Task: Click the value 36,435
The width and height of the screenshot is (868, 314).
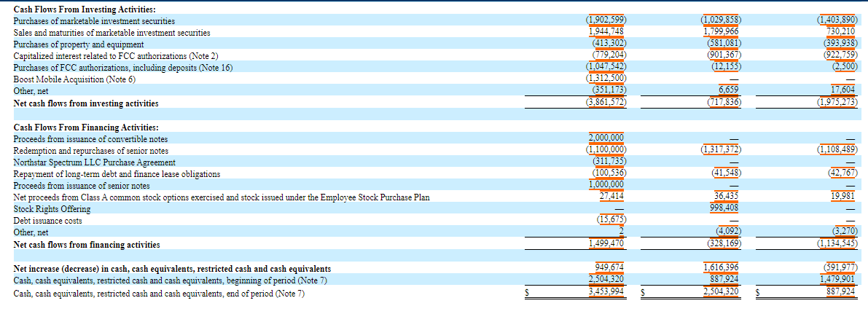Action: (727, 197)
